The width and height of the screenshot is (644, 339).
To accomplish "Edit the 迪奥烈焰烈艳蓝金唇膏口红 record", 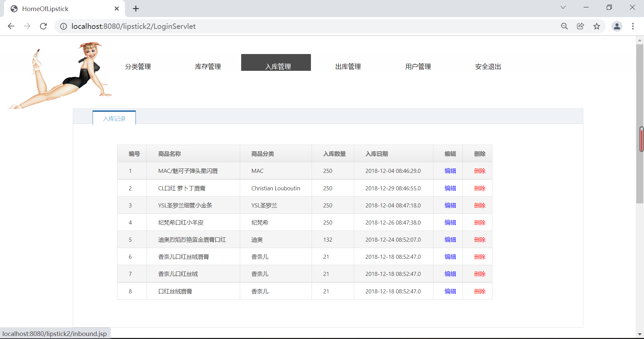I will click(450, 240).
